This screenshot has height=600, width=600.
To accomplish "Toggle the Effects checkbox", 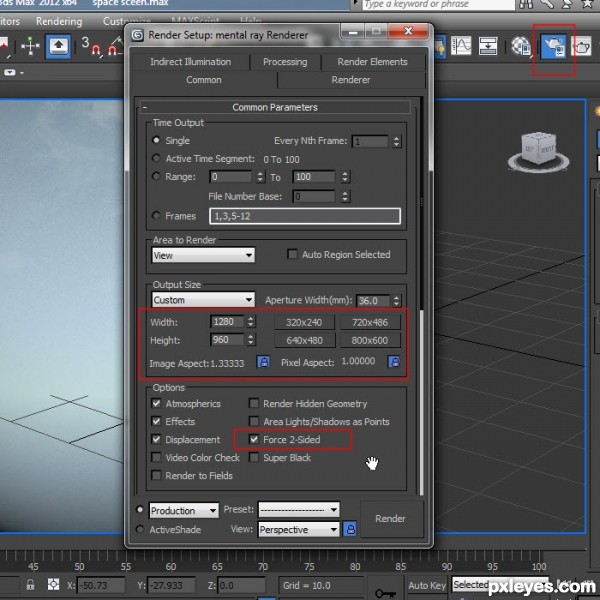I will pyautogui.click(x=156, y=421).
